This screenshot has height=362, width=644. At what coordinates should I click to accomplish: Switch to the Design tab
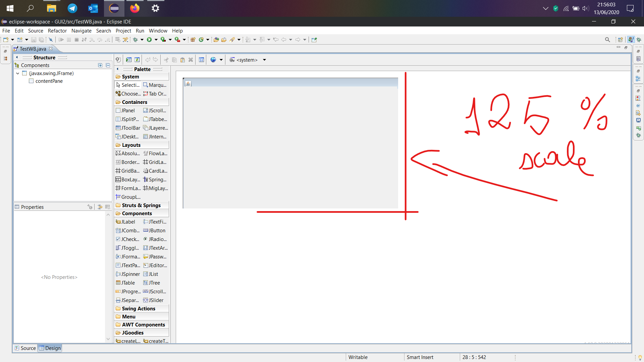(50, 348)
